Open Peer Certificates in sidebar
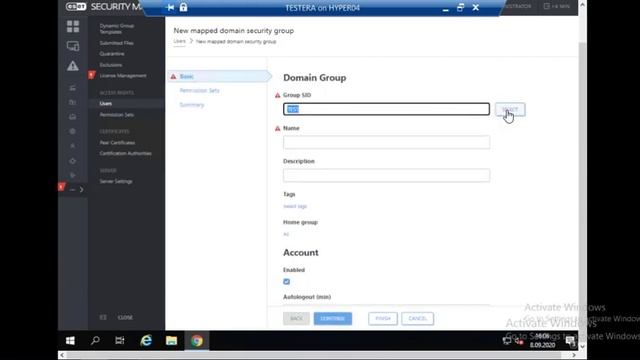 click(x=117, y=142)
